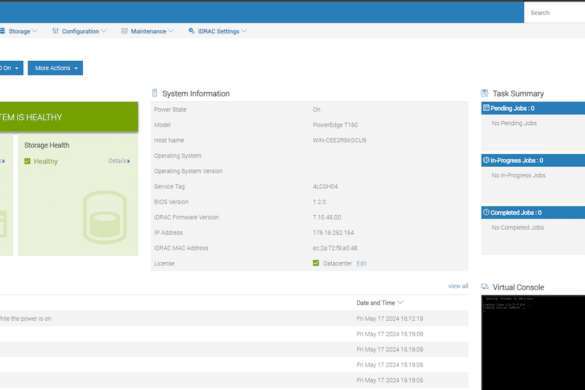Open the iDRAC Settings menu
This screenshot has width=585, height=390.
click(218, 31)
